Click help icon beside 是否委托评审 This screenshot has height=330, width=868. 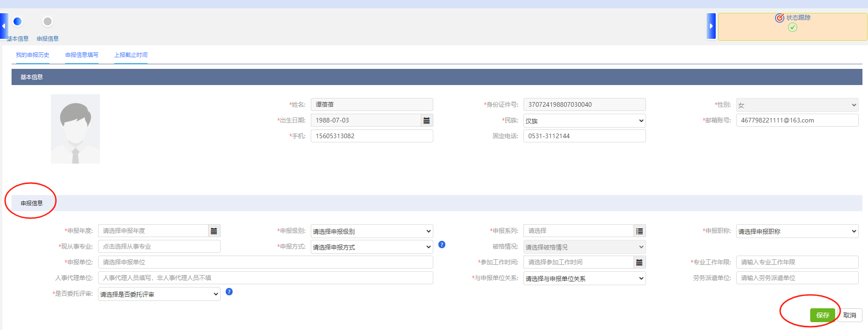pos(229,292)
